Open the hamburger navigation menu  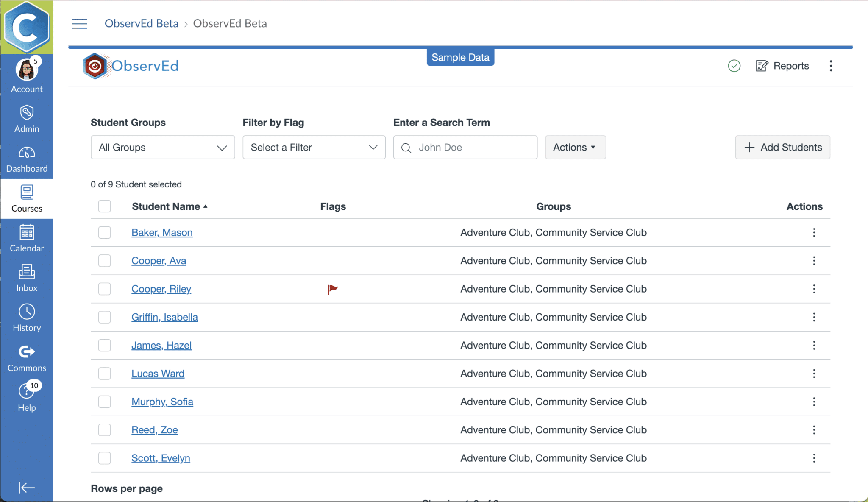coord(79,24)
